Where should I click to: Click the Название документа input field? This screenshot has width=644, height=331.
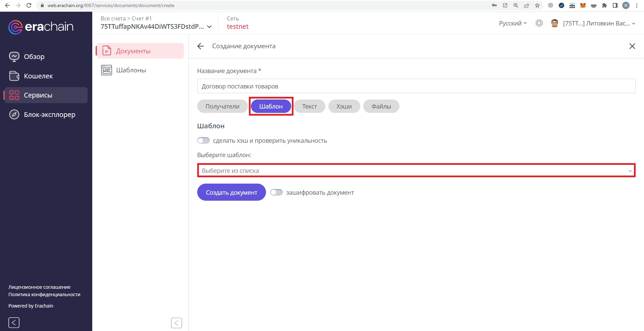click(416, 86)
